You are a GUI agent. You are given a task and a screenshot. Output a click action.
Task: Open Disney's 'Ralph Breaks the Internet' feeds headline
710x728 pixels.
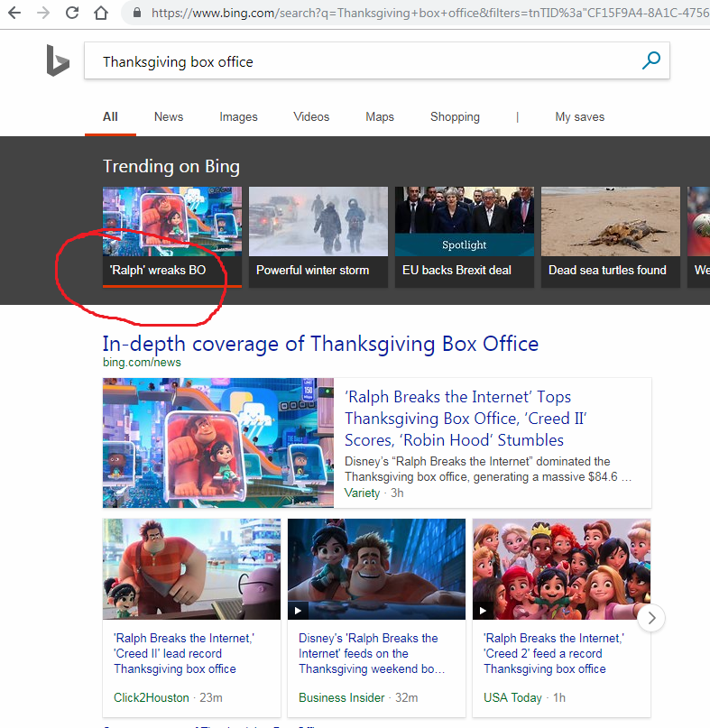[x=372, y=653]
